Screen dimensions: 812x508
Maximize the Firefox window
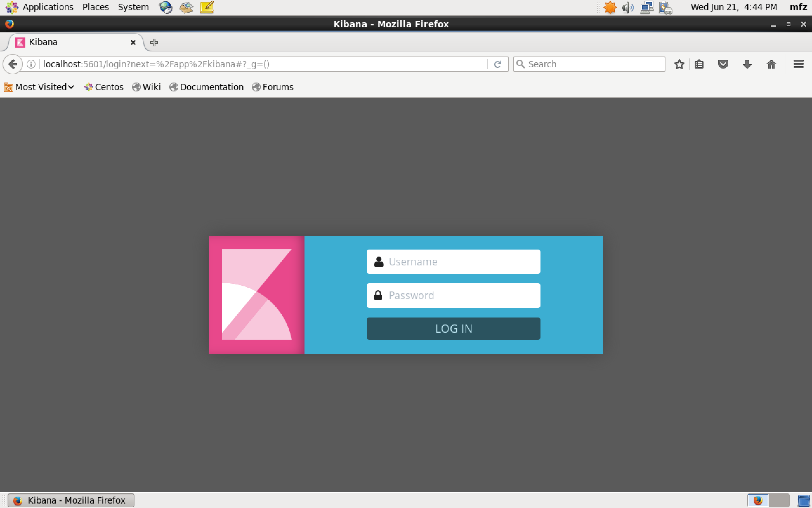788,24
